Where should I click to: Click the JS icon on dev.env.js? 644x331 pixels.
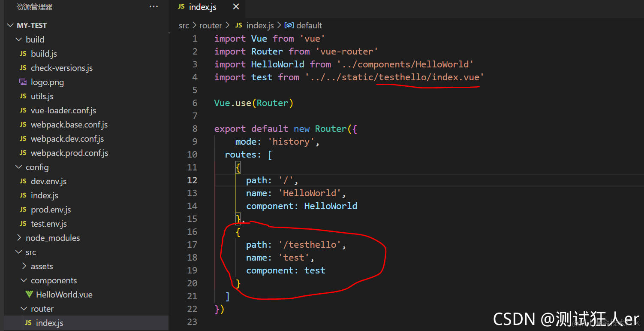(23, 181)
